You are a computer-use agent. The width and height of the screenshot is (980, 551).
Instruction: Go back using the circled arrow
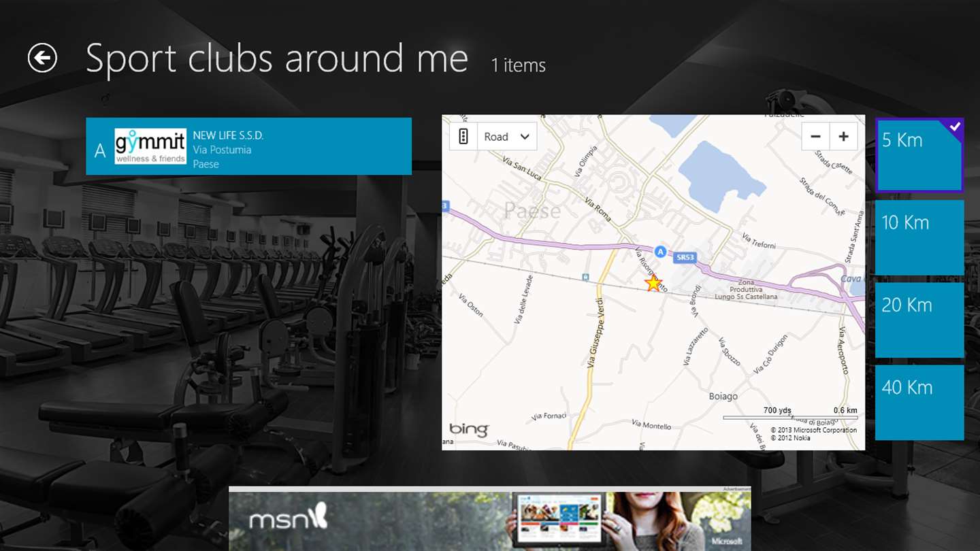coord(42,58)
